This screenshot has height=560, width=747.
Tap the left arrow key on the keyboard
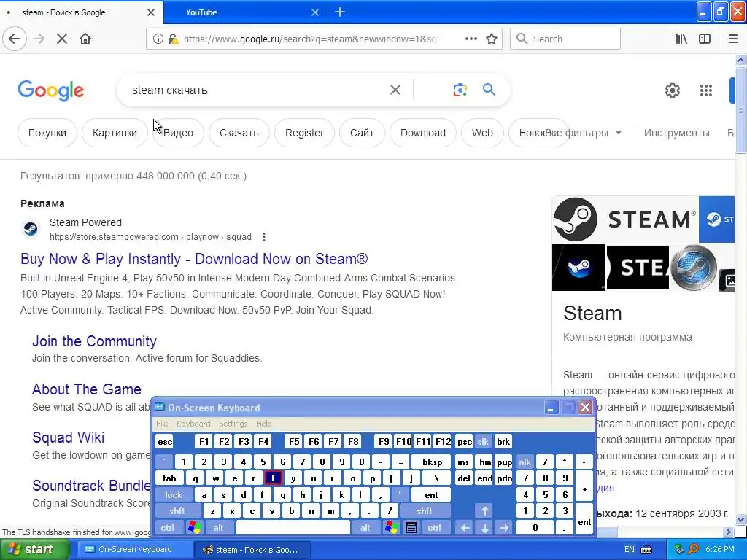point(465,528)
